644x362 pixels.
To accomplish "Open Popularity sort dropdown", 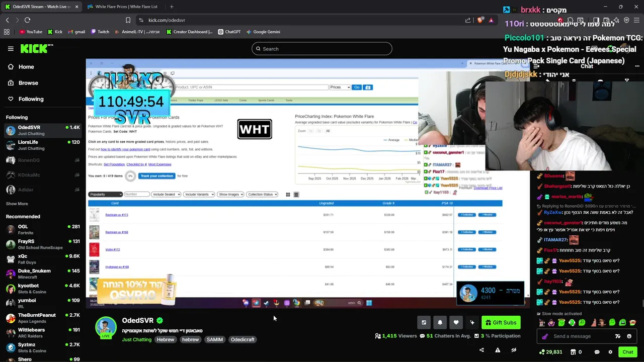I will click(106, 194).
